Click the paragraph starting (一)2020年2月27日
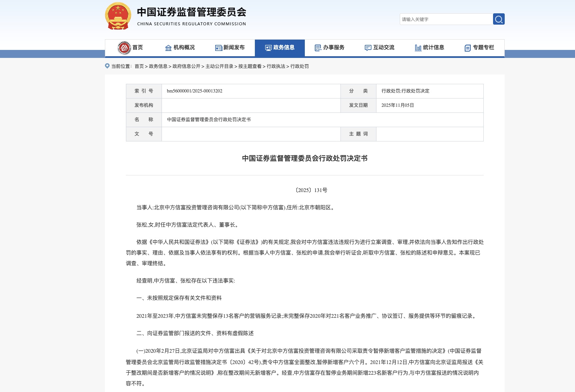The height and width of the screenshot is (392, 575). (305, 367)
